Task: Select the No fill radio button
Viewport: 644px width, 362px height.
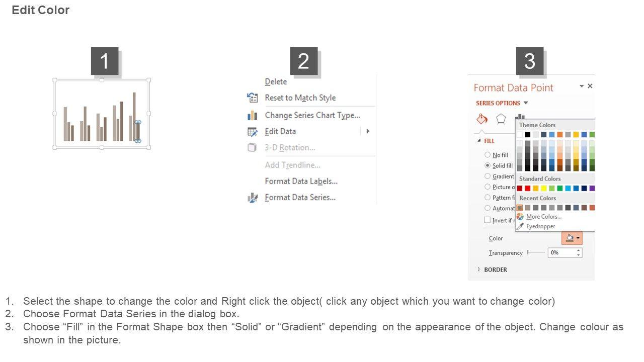Action: [487, 155]
